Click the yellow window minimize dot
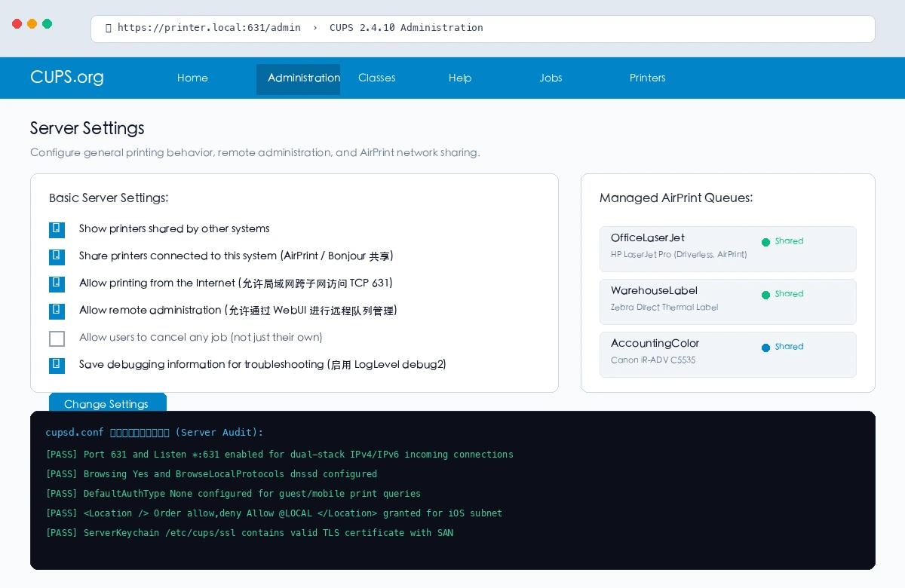 pos(32,24)
